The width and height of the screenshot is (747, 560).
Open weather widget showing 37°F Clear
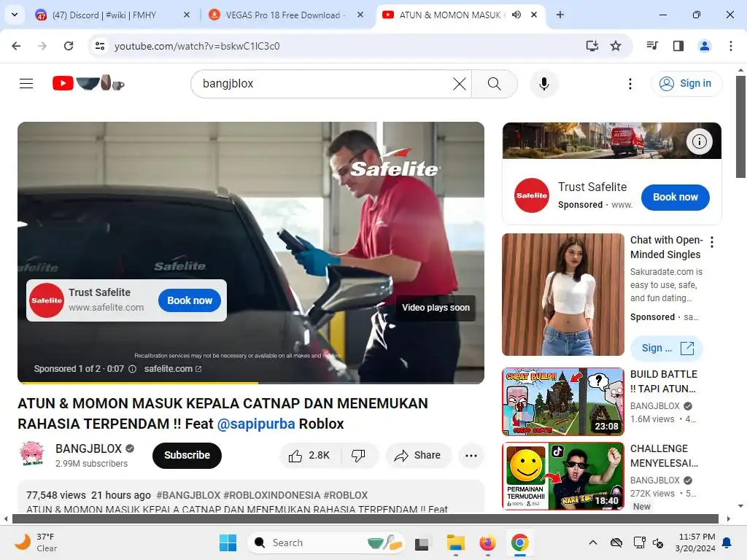(36, 542)
